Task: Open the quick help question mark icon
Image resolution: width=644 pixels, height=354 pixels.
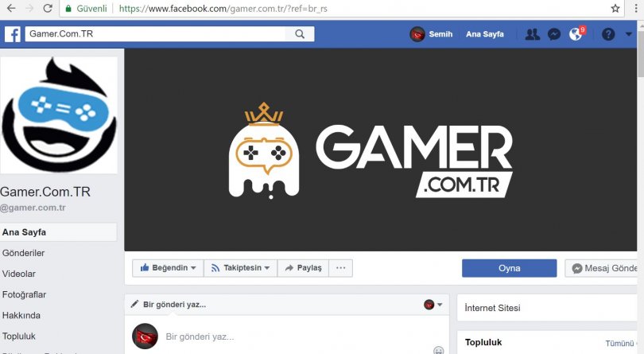Action: point(608,34)
